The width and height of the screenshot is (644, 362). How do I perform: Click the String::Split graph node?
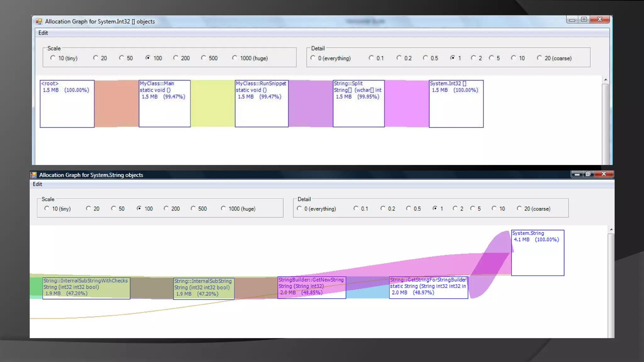click(358, 104)
